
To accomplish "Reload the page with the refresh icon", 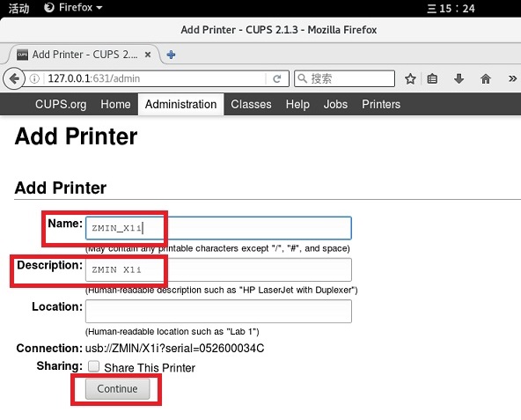I will [276, 79].
